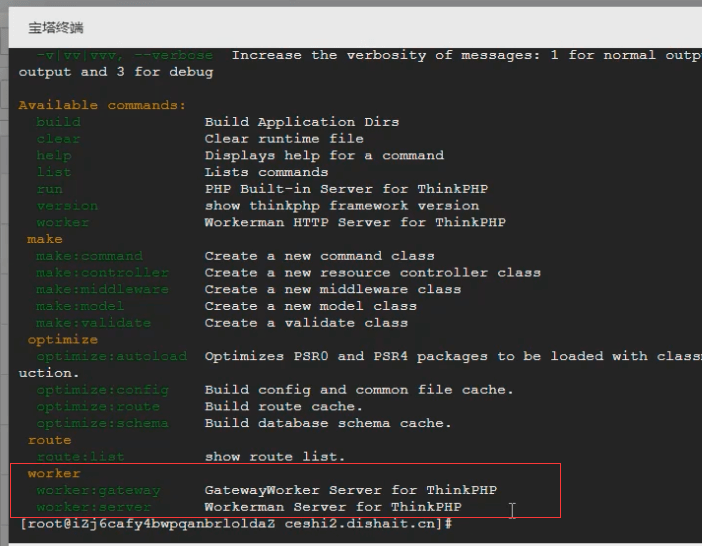Click 'worker:server' entry

[x=94, y=507]
